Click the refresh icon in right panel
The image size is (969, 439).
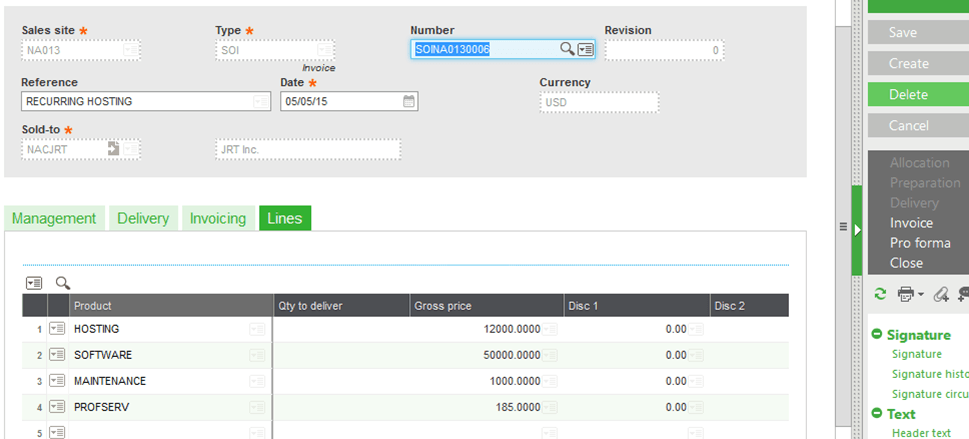pyautogui.click(x=880, y=294)
